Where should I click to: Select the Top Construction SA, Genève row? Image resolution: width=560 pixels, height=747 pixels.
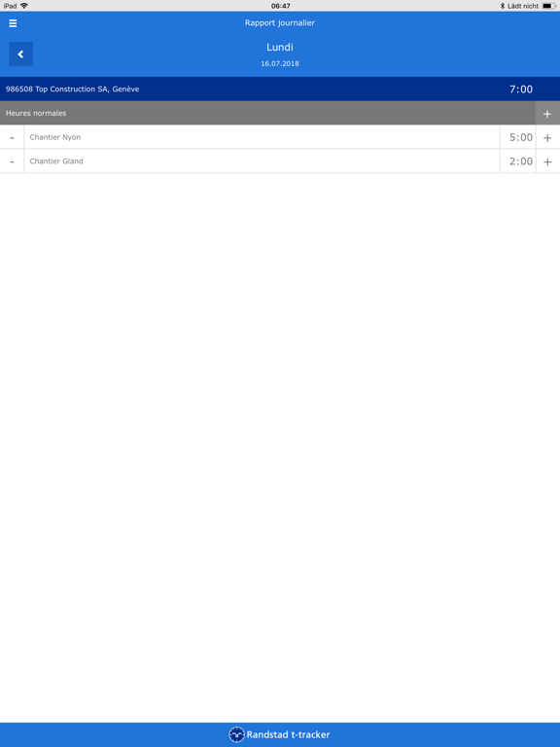pos(280,89)
